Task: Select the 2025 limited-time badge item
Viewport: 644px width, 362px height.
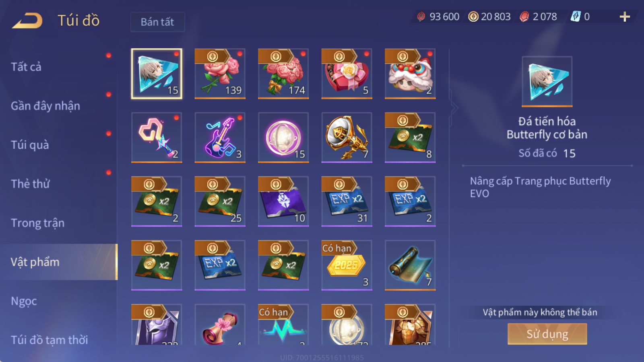Action: click(x=347, y=265)
